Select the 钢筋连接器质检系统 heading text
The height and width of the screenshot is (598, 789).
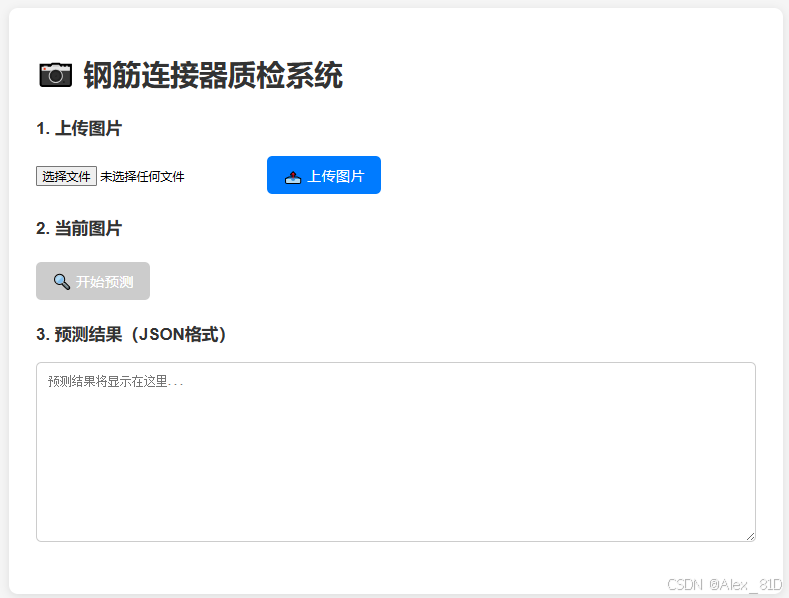pyautogui.click(x=213, y=76)
